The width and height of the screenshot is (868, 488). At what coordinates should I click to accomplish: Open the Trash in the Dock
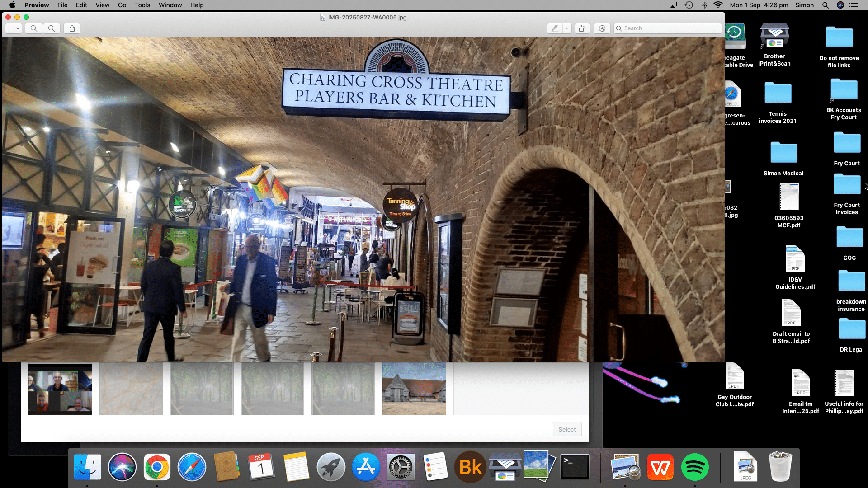(x=780, y=467)
